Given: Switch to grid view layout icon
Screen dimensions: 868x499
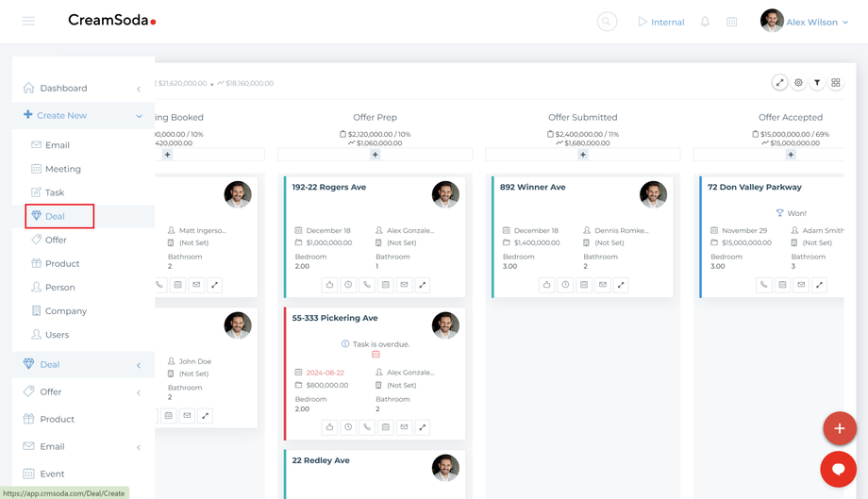Looking at the screenshot, I should [x=836, y=83].
